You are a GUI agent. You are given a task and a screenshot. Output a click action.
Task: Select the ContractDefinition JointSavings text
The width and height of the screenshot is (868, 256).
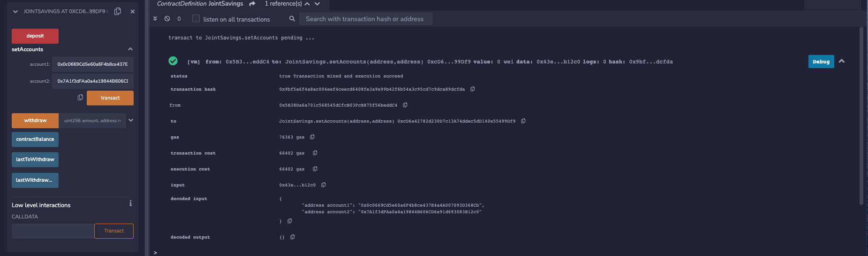(x=200, y=4)
